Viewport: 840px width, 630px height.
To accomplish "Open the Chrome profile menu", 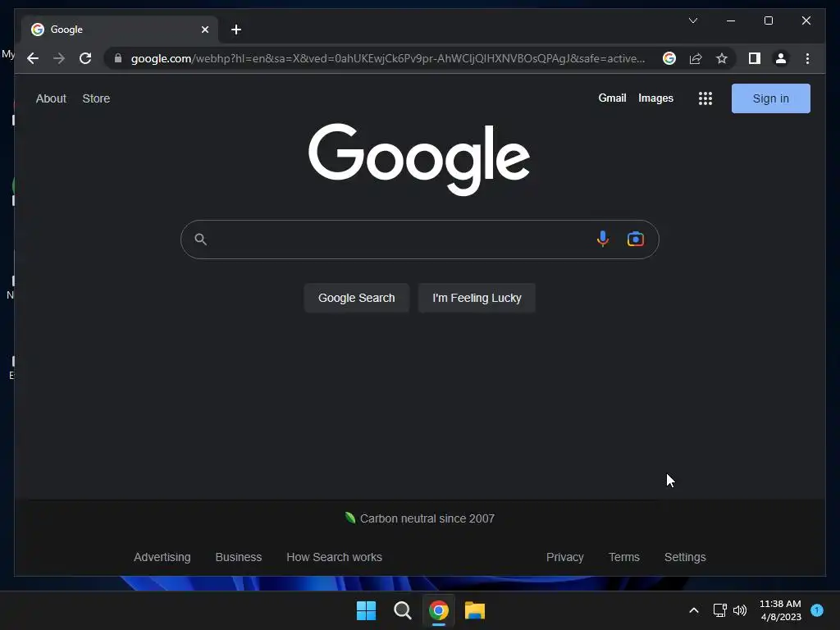I will (781, 58).
